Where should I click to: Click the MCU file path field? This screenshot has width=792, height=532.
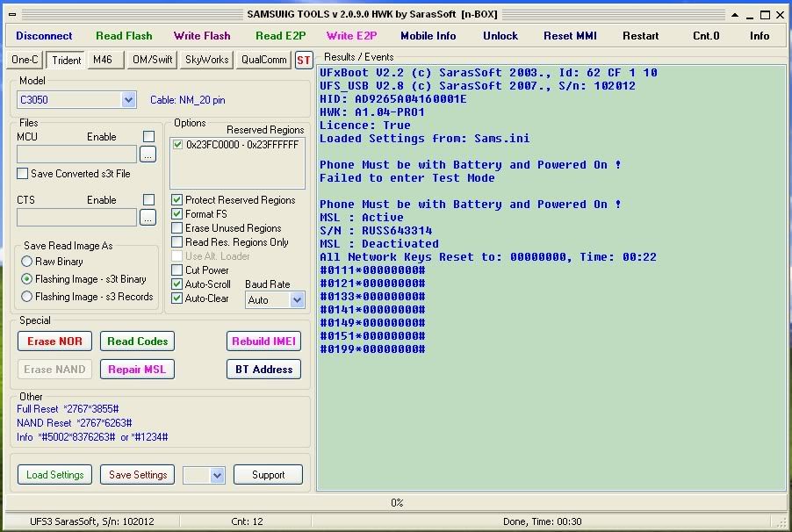click(x=76, y=155)
